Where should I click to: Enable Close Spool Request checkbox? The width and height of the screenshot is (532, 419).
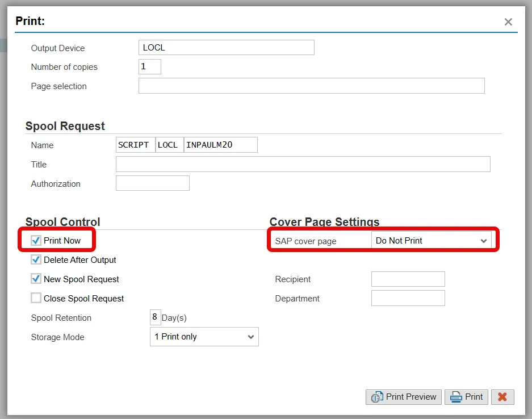click(x=36, y=299)
